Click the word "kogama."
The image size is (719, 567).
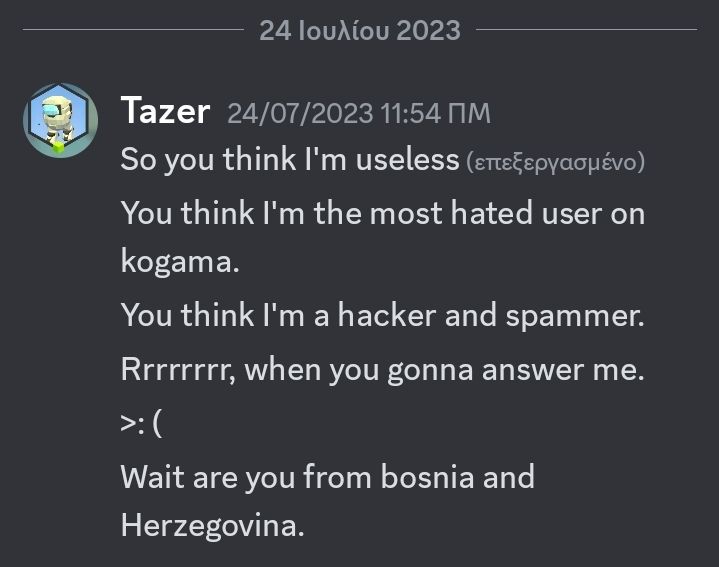[x=180, y=263]
